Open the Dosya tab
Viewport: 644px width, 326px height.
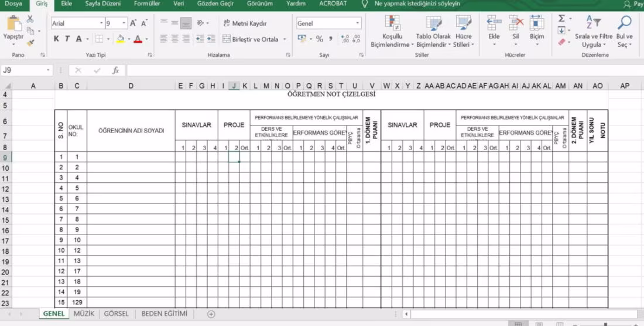coord(13,4)
